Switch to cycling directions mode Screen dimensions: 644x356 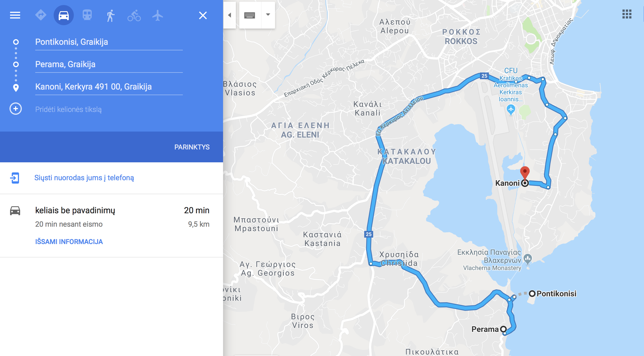134,15
